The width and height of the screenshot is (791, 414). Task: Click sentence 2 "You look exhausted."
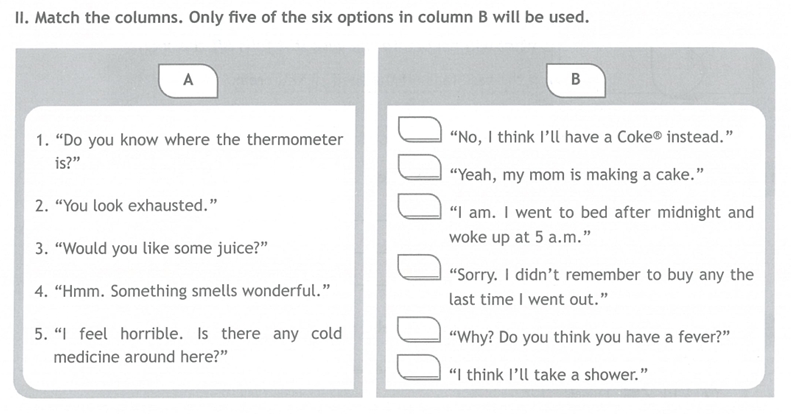[x=126, y=206]
